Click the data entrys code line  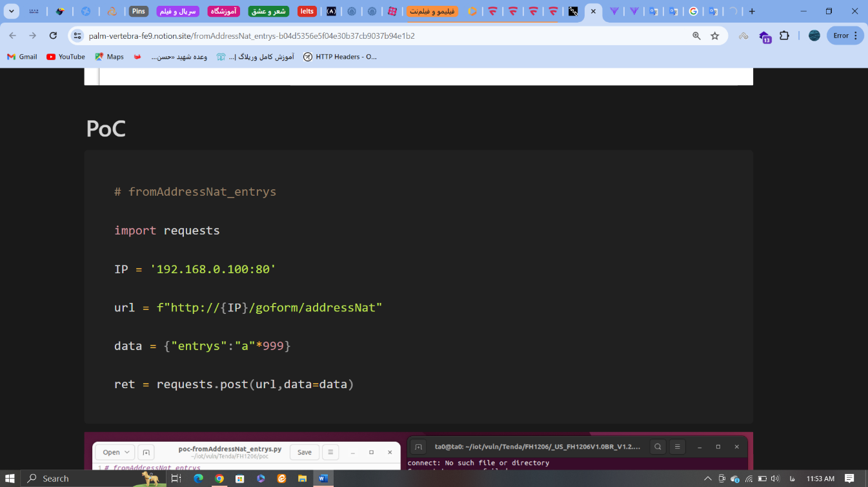(x=203, y=346)
